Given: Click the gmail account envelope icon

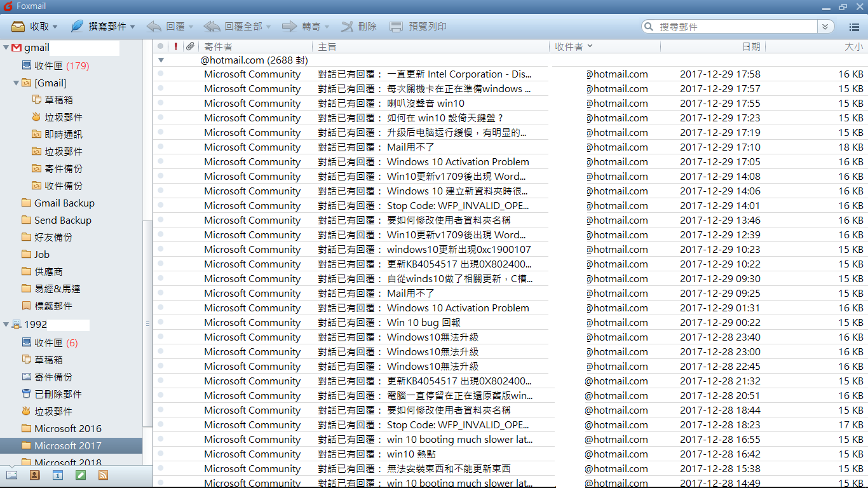Looking at the screenshot, I should [17, 48].
